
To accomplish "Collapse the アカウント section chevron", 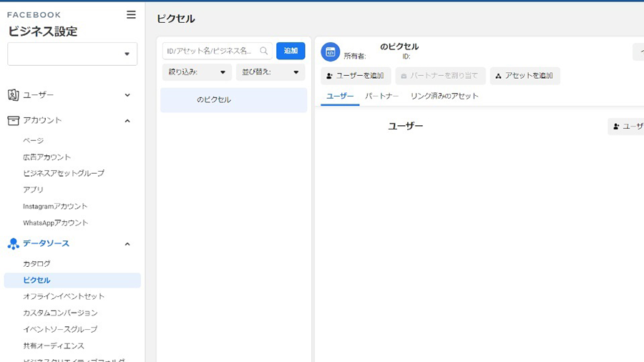I will pos(127,121).
